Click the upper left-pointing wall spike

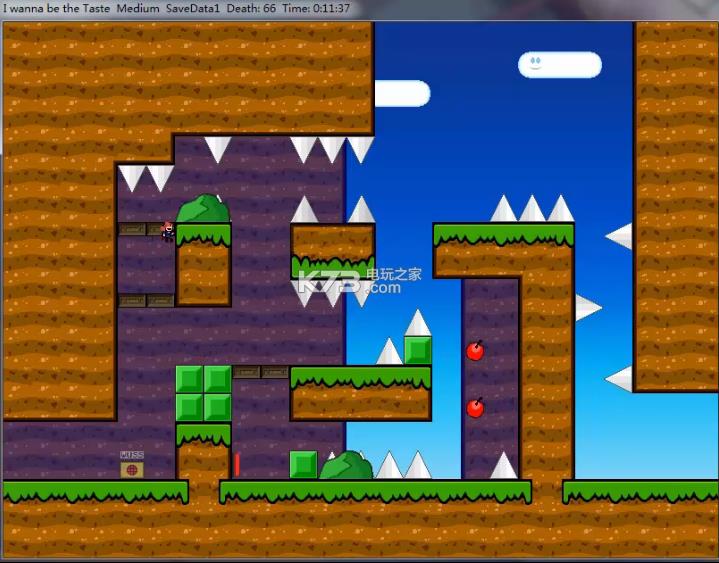coord(620,236)
